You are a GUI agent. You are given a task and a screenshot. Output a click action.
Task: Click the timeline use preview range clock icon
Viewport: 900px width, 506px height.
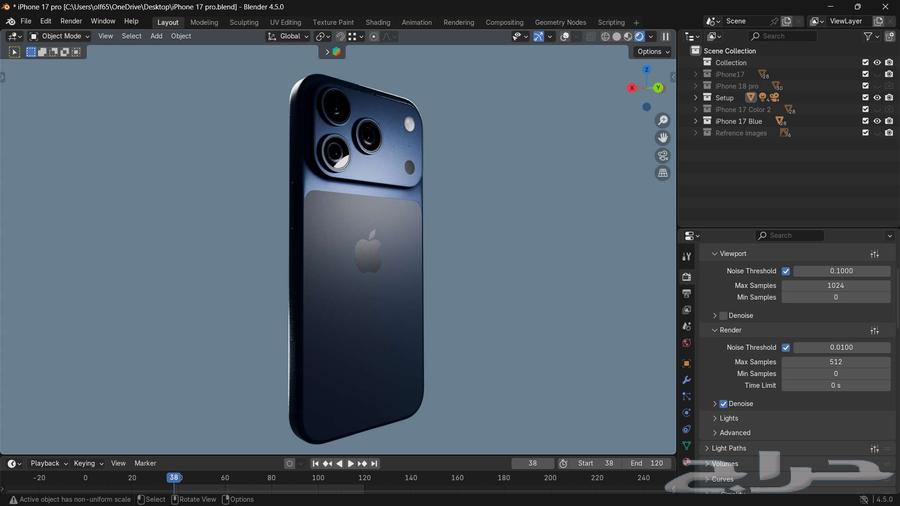pos(563,464)
